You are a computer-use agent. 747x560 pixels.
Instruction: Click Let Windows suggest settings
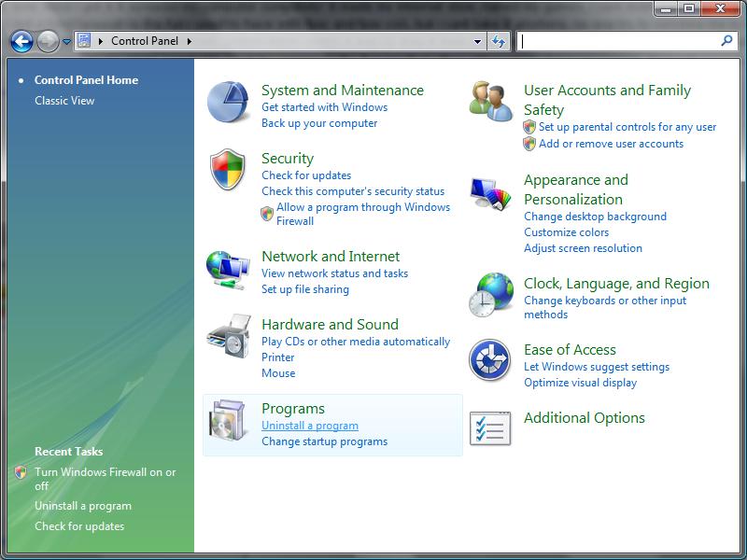(597, 367)
